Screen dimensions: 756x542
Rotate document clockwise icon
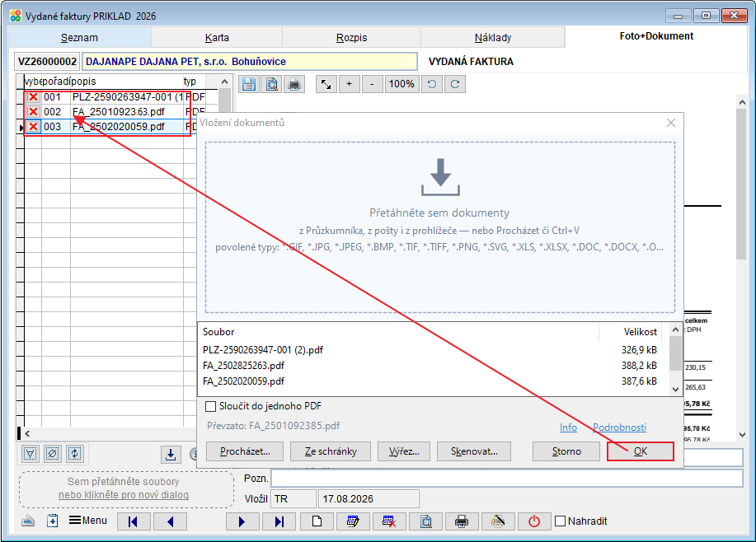click(454, 84)
